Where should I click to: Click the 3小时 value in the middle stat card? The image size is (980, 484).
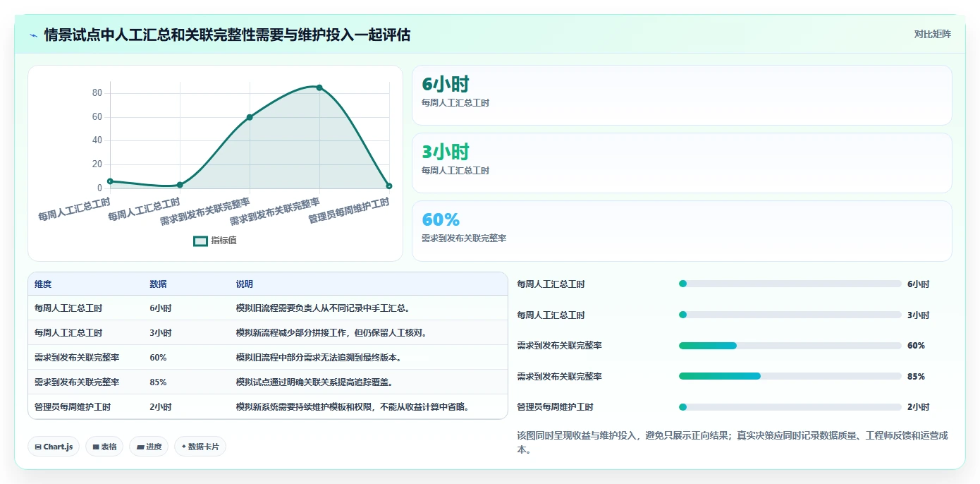pos(445,152)
